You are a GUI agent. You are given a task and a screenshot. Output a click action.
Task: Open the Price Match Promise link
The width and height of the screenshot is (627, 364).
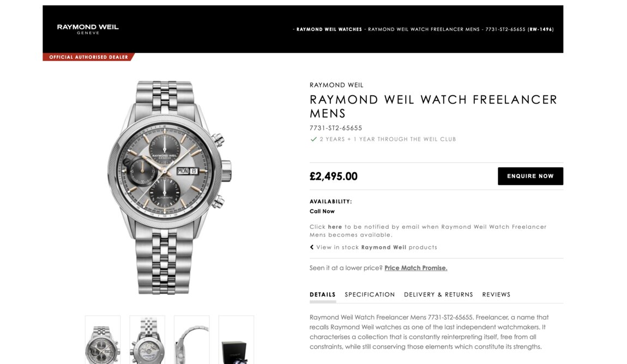tap(416, 268)
